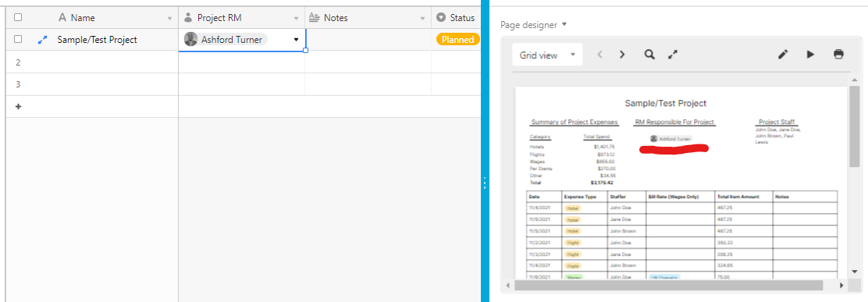Click 'Total Item Amount' table header

click(738, 197)
